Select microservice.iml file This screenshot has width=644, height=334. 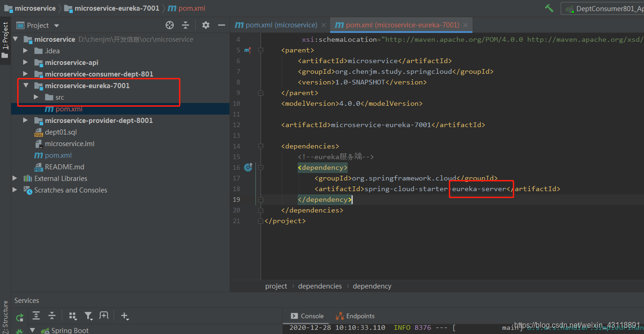(70, 144)
